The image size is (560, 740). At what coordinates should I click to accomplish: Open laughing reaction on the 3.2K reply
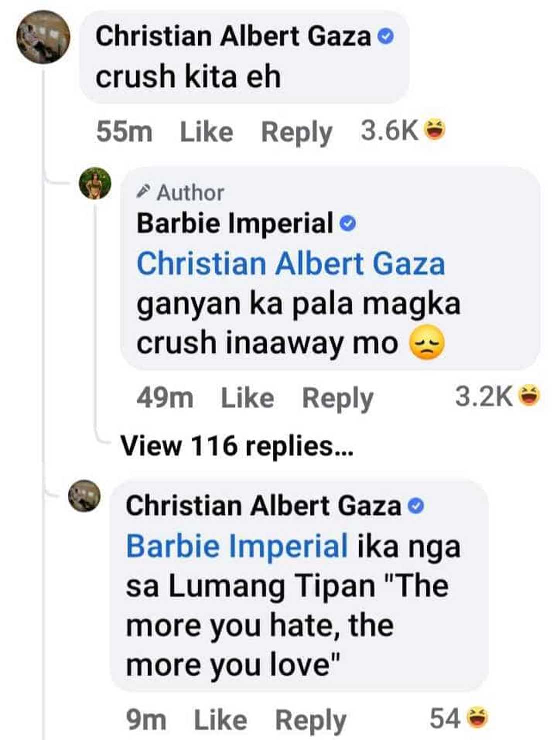tap(529, 396)
